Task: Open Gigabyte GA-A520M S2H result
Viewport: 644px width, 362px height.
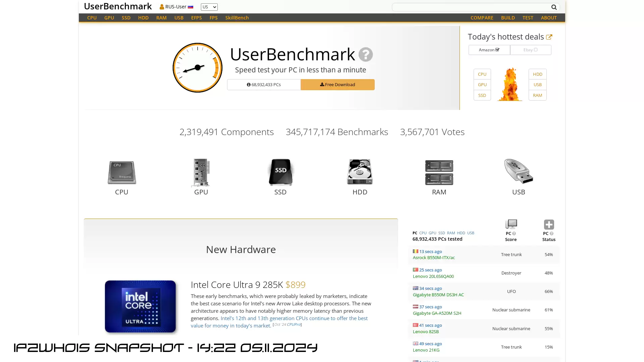Action: [x=437, y=313]
